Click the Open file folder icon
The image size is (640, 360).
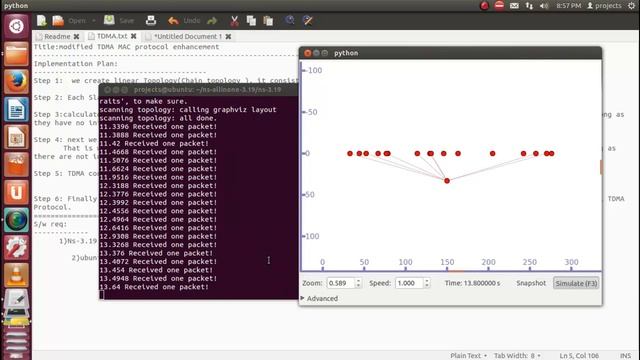point(58,20)
